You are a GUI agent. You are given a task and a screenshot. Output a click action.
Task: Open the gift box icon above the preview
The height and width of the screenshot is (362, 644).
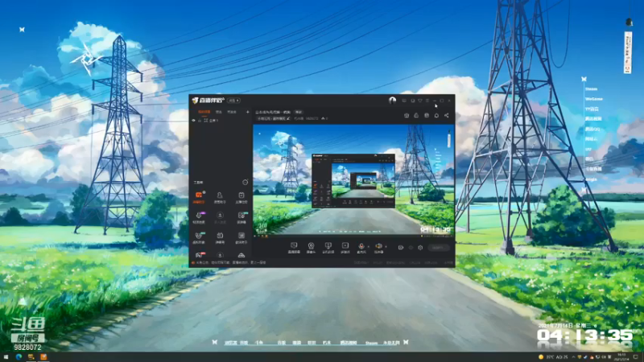407,116
